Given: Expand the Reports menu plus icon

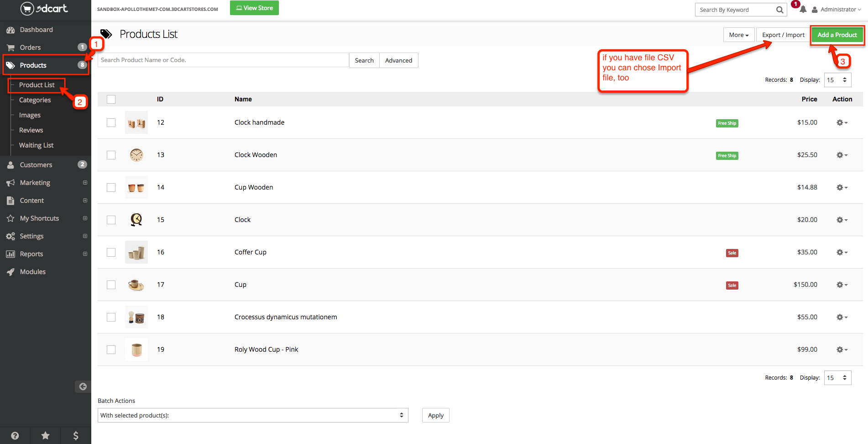Looking at the screenshot, I should pos(85,254).
